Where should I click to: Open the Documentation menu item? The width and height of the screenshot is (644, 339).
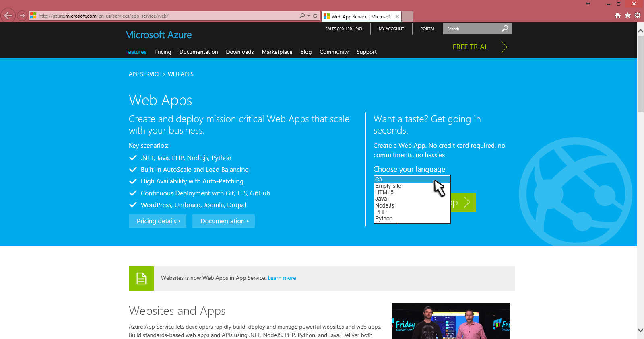click(198, 52)
